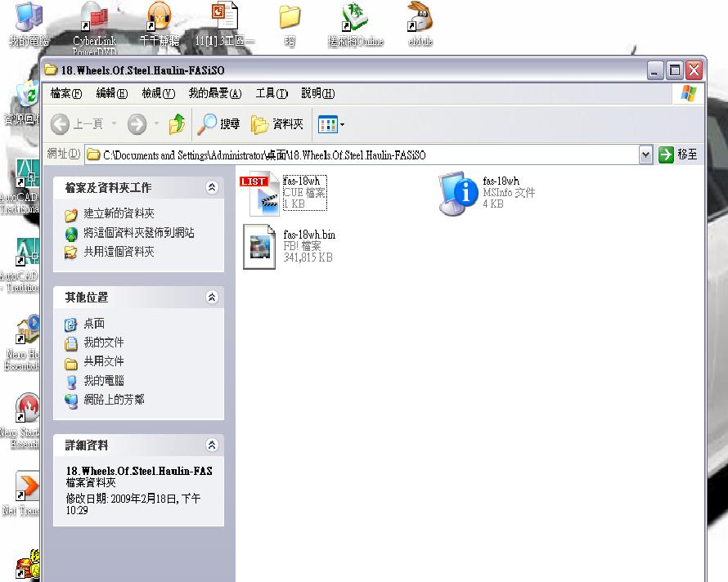The image size is (728, 582).
Task: Click the Forward green arrow button
Action: click(137, 124)
